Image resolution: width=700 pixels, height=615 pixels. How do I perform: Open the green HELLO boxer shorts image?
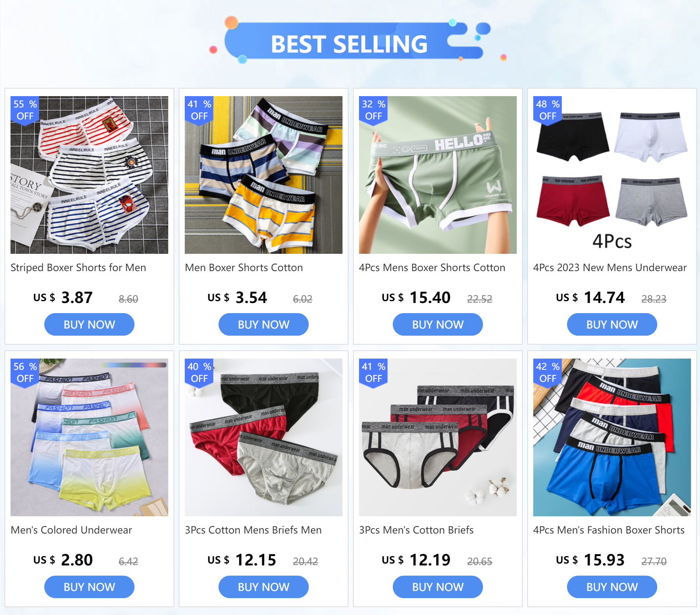(438, 175)
